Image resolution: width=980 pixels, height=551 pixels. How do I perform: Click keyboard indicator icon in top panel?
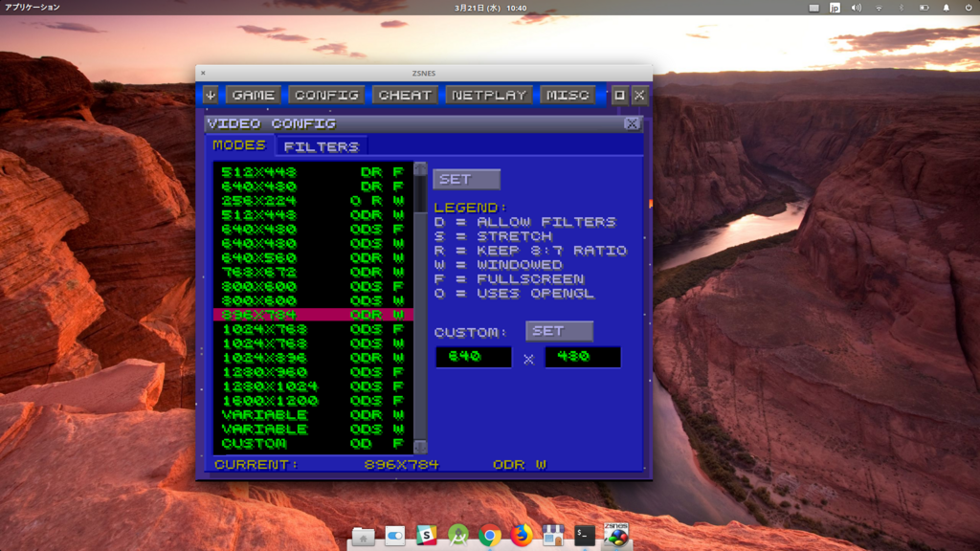[x=813, y=8]
